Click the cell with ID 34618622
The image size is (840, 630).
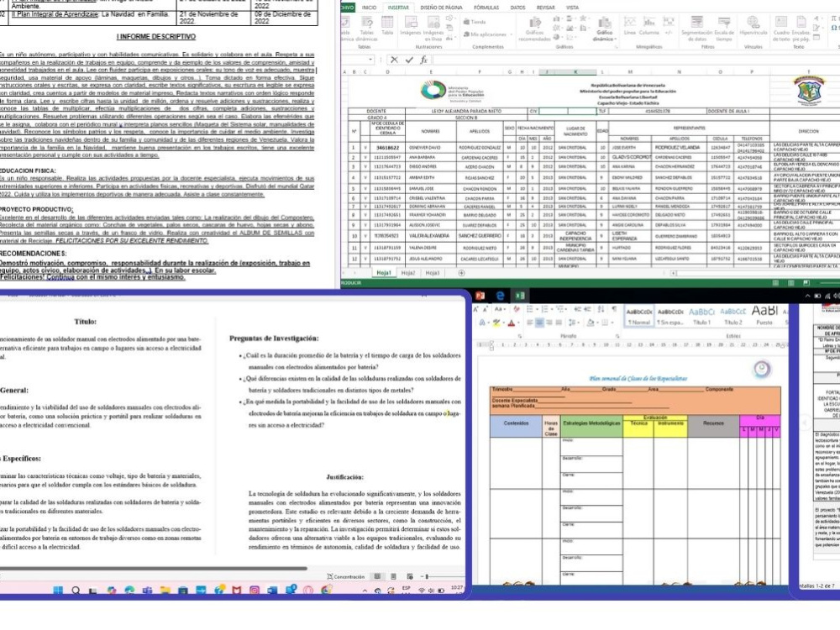click(387, 147)
